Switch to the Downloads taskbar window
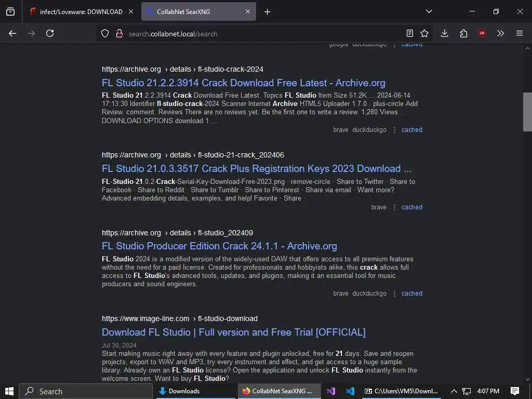Image resolution: width=532 pixels, height=399 pixels. click(x=195, y=391)
